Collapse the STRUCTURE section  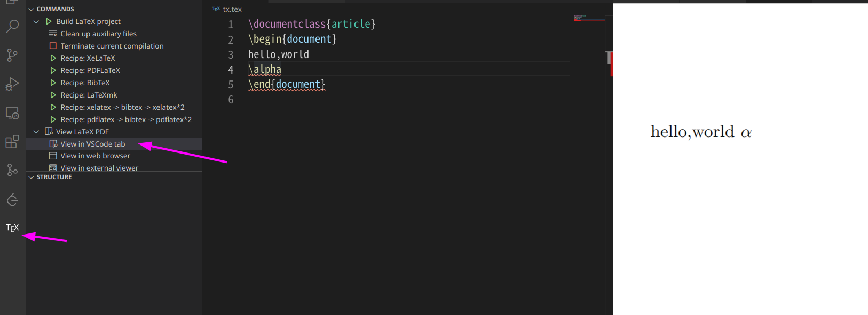pyautogui.click(x=31, y=177)
